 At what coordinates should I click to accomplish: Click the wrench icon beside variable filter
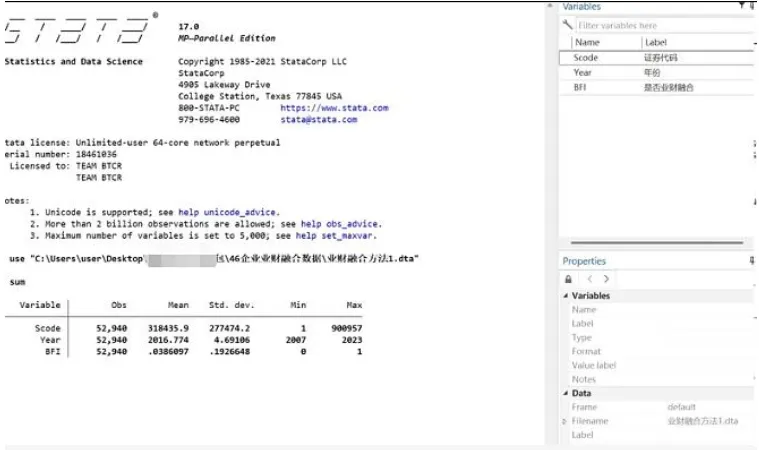pos(567,24)
